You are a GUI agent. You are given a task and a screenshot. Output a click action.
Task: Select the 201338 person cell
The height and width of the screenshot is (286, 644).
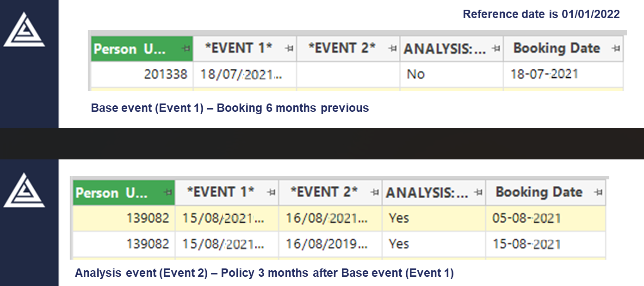142,74
